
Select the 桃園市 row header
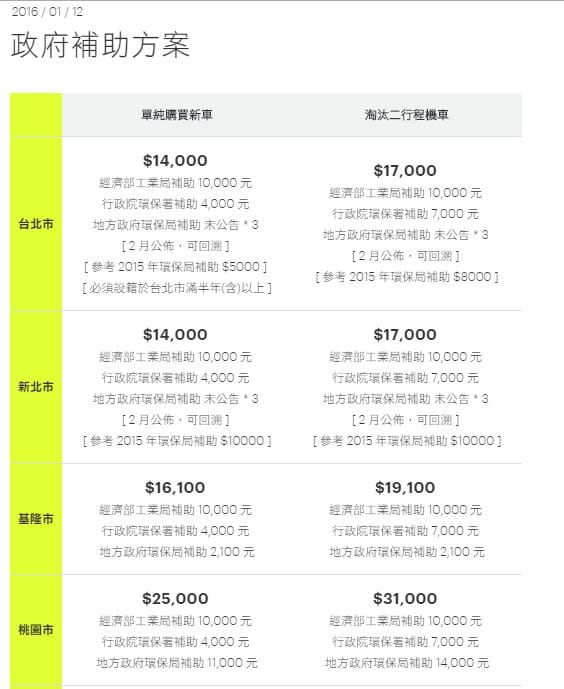tap(36, 630)
